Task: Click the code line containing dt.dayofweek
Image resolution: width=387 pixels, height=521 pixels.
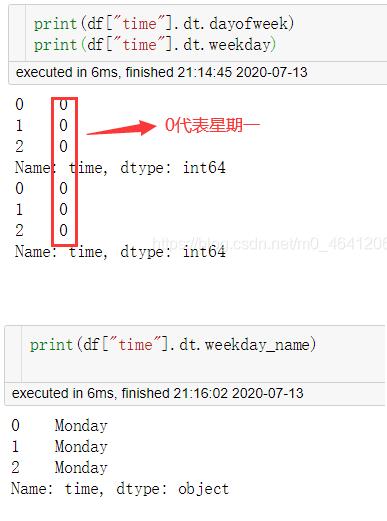Action: click(x=164, y=24)
